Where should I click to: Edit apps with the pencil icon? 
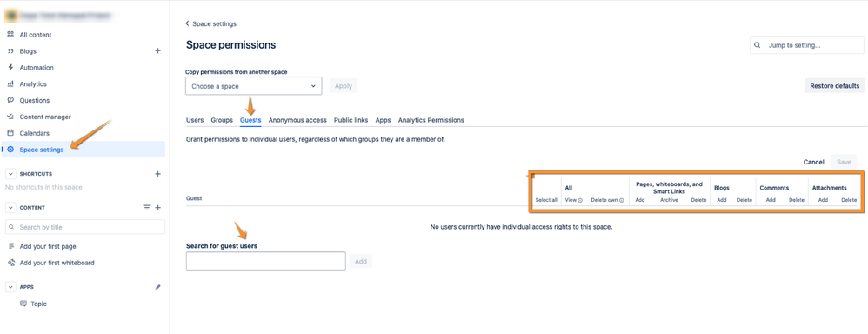click(x=157, y=287)
